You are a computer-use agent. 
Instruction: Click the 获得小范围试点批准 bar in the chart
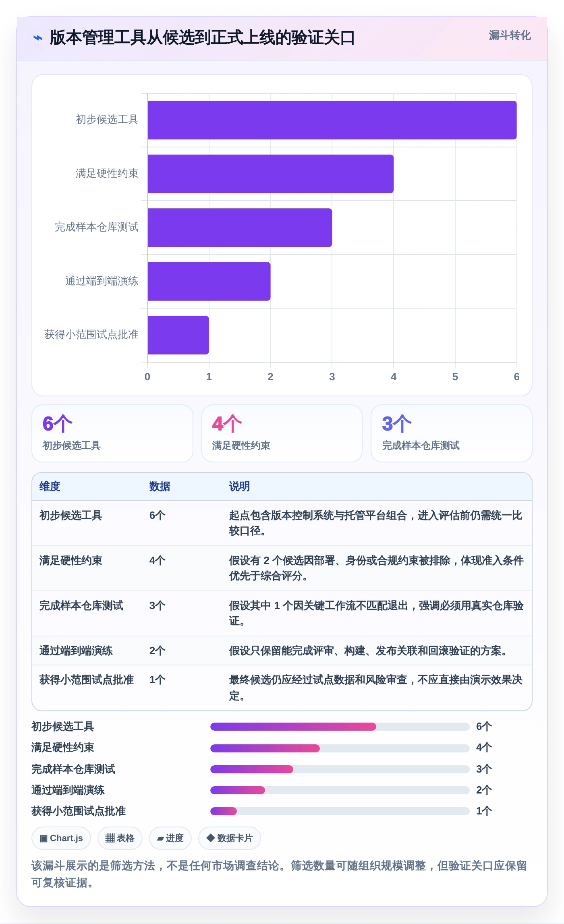[178, 335]
